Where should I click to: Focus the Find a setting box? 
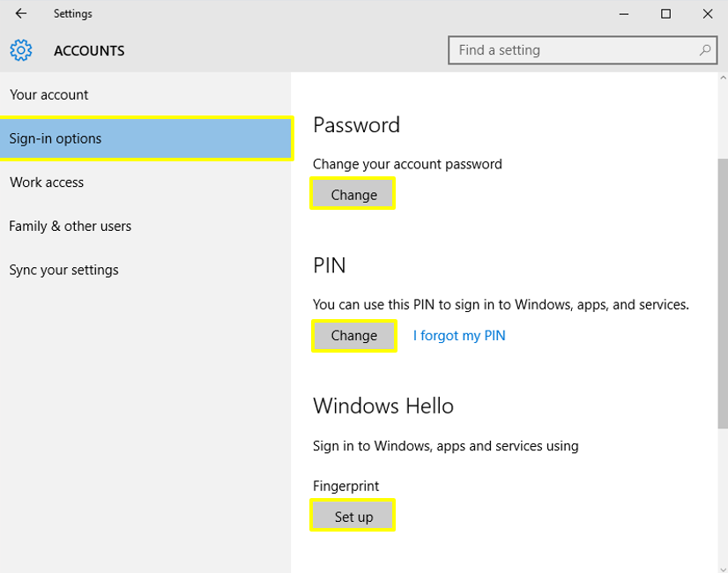[x=573, y=50]
